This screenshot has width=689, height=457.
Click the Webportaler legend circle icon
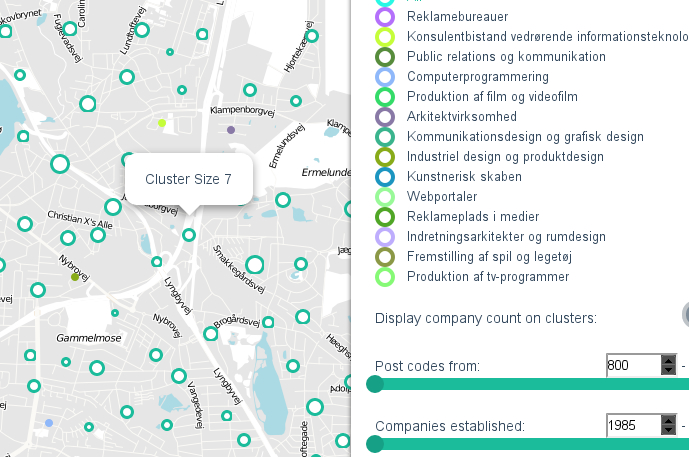tap(386, 197)
